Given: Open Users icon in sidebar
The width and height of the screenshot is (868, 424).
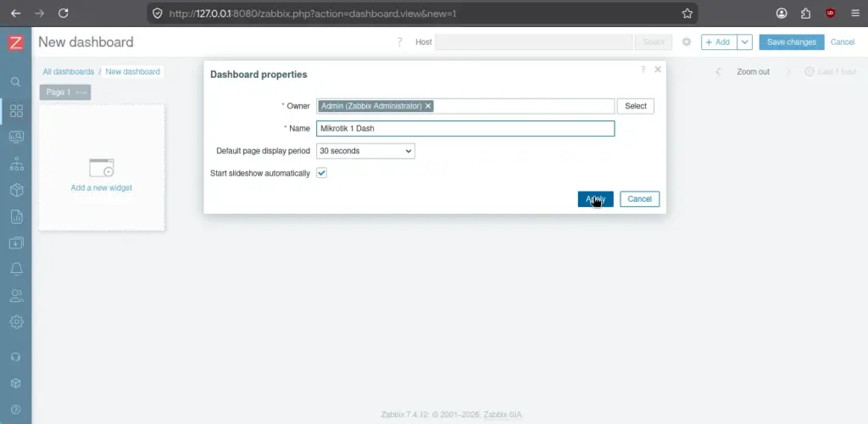Looking at the screenshot, I should (x=17, y=296).
